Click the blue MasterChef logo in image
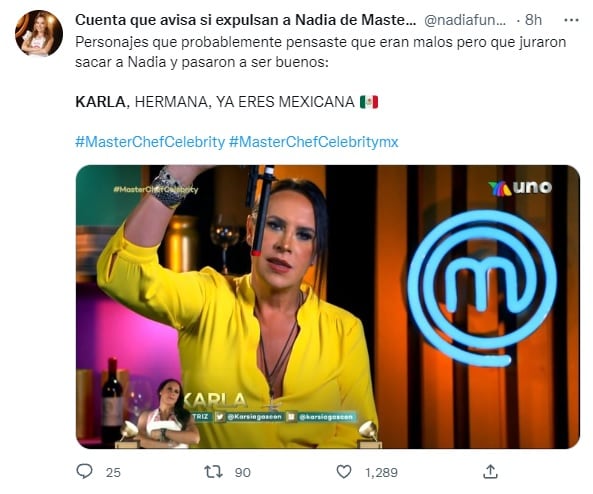Image resolution: width=593 pixels, height=494 pixels. click(x=482, y=288)
